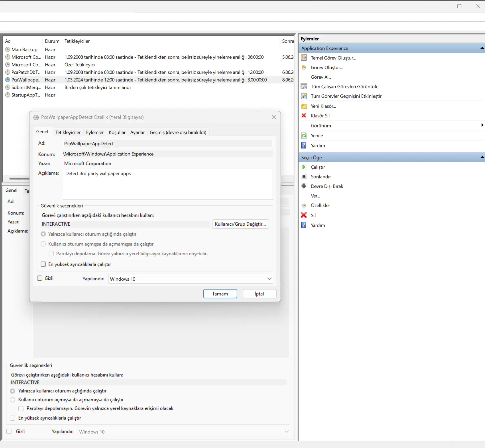Toggle the Gizli checkbox in dialog
The image size is (485, 448).
click(40, 278)
